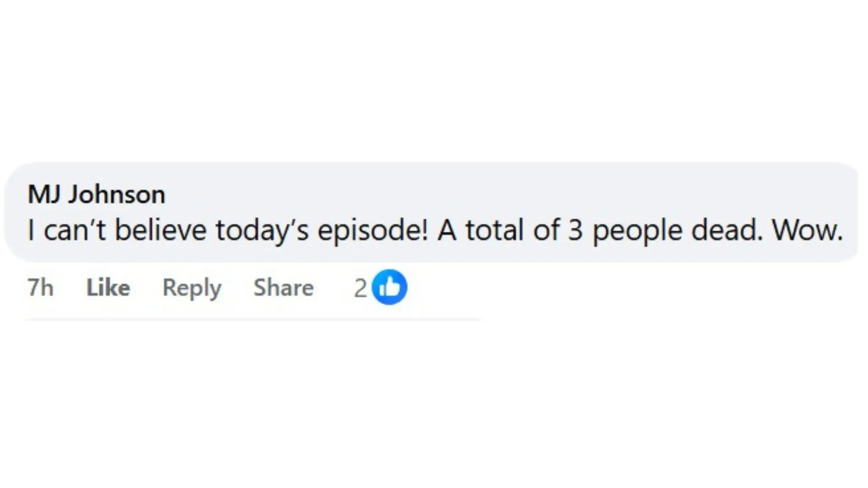
Task: Click the blue thumbs-up reaction icon
Action: 389,287
